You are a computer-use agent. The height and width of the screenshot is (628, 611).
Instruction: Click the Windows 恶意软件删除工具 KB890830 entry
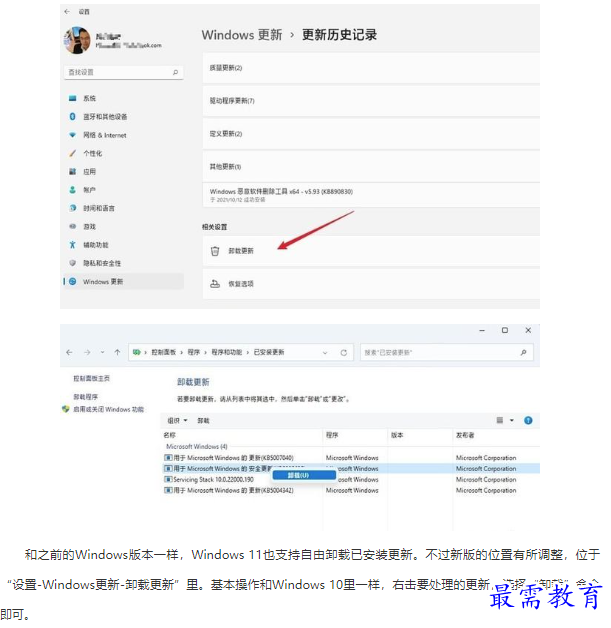371,195
